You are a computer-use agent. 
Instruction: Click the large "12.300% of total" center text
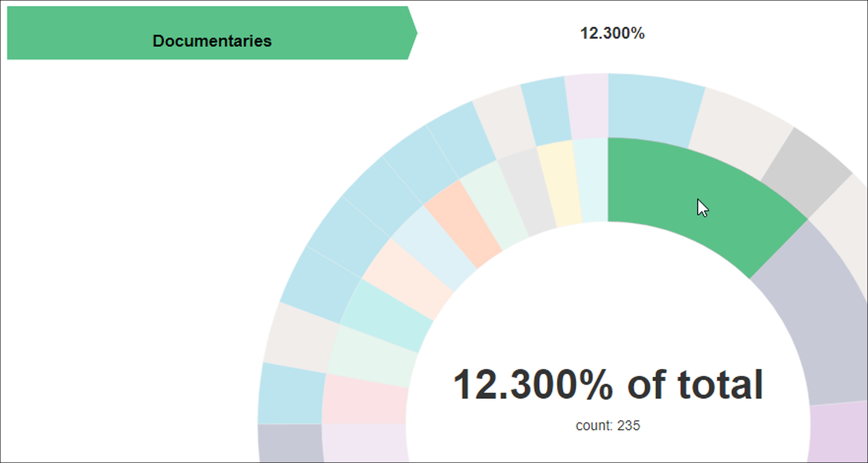(608, 384)
